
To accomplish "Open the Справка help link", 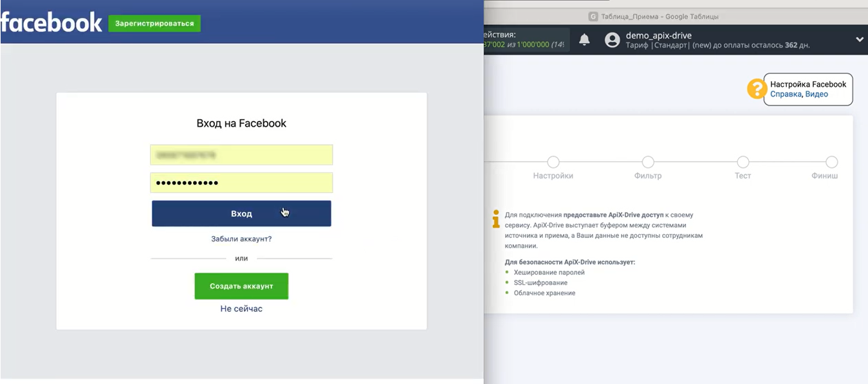I will 786,94.
